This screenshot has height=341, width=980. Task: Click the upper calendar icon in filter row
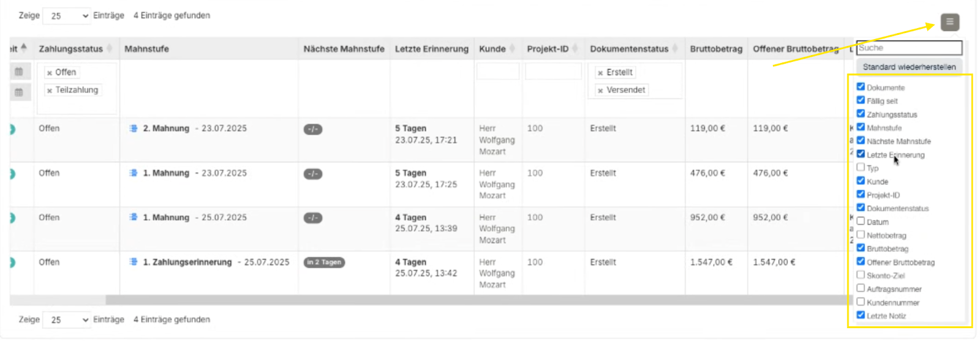(19, 72)
